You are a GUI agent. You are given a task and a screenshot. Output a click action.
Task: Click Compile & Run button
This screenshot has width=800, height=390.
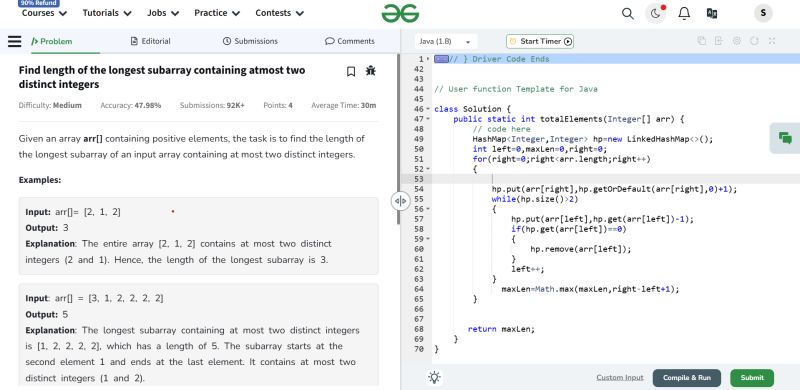coord(687,378)
